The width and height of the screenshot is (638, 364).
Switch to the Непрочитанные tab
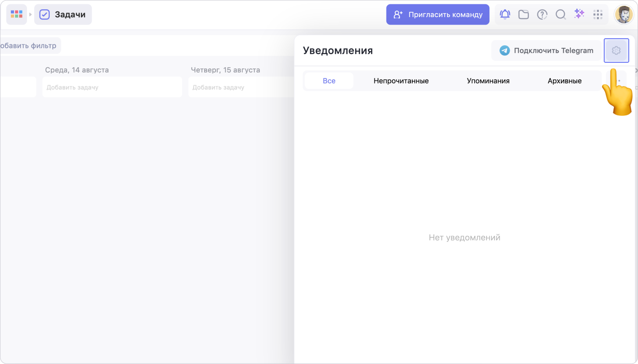click(401, 81)
